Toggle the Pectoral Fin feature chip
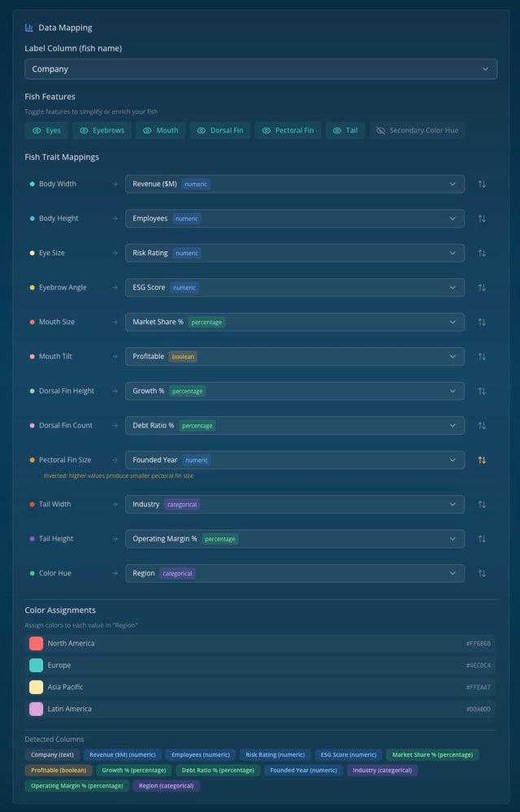Screen dimensions: 520x812 point(287,130)
